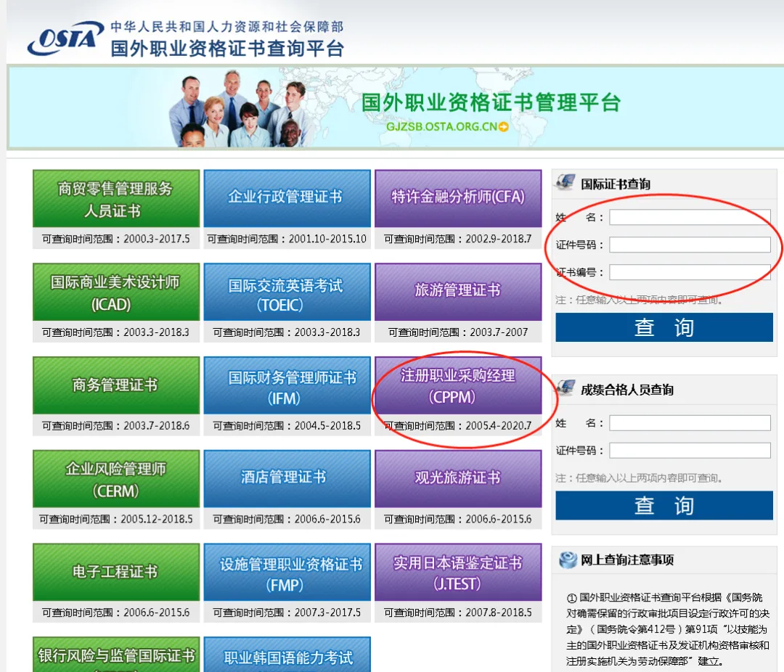Click the orange arrow after GJZSB.OSTA.ORG.CN
784x672 pixels.
click(x=504, y=127)
